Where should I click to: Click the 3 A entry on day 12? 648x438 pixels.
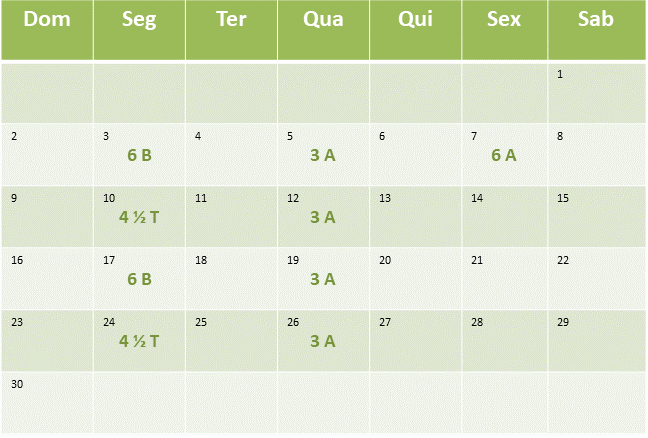pos(323,217)
